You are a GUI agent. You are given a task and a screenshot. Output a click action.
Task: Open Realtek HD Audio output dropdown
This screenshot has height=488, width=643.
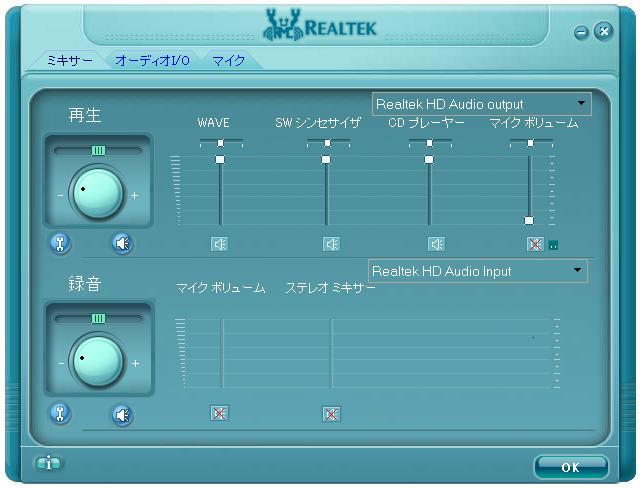pos(481,104)
